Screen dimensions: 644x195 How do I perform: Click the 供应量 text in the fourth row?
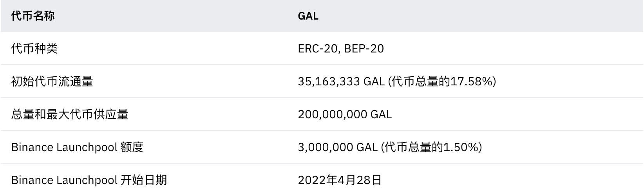(111, 114)
